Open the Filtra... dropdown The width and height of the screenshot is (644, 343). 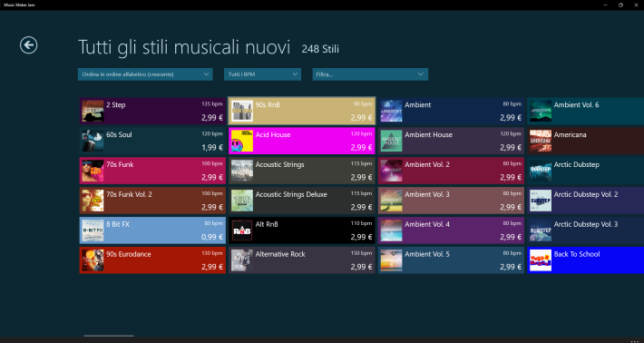click(370, 74)
